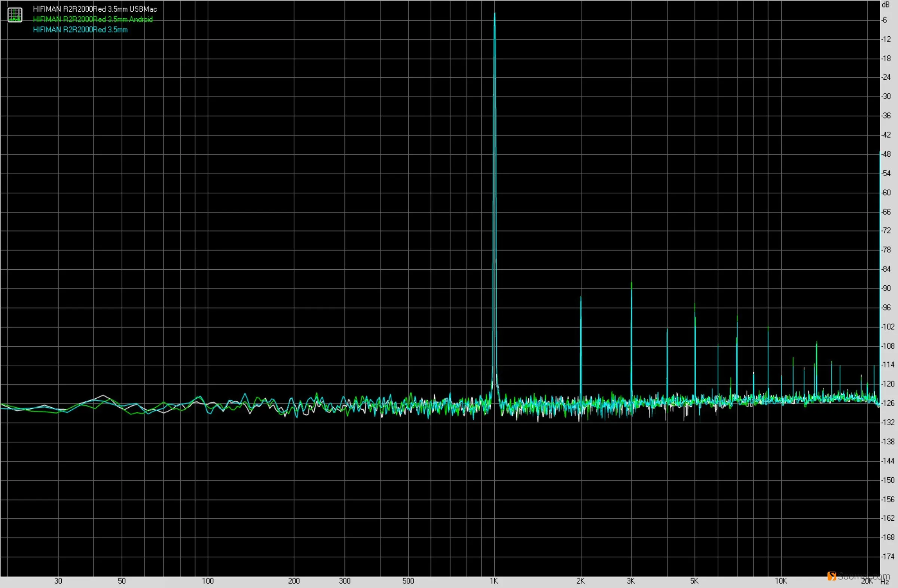Click the -126 dB scale label

[888, 403]
